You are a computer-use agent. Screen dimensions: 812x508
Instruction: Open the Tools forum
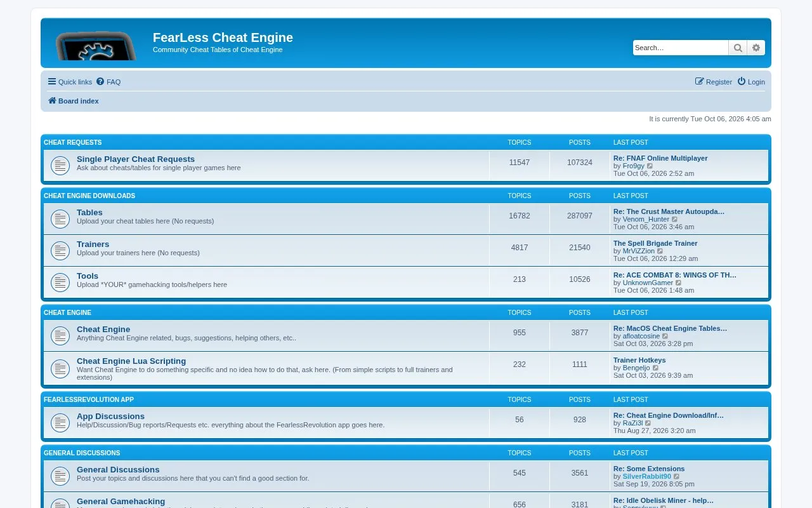coord(88,276)
